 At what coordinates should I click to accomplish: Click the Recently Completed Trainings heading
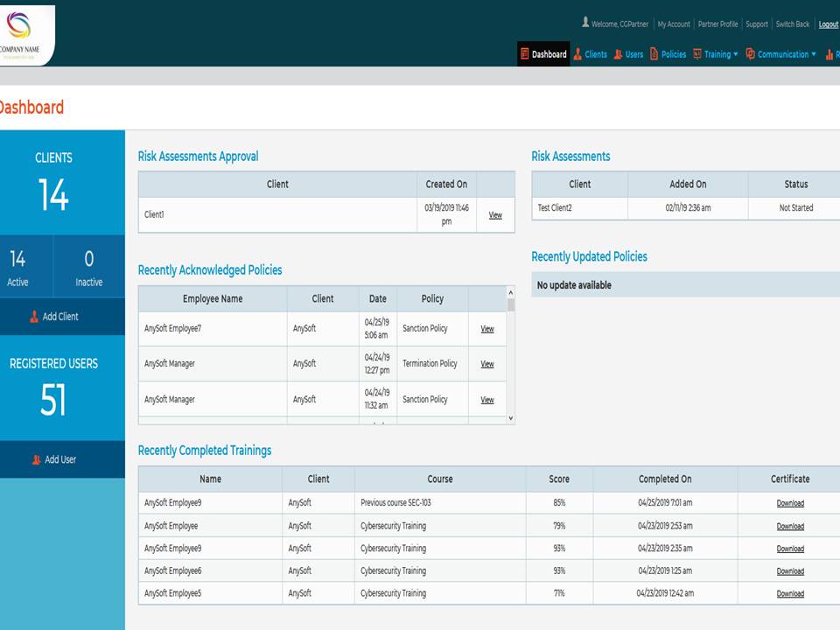205,450
